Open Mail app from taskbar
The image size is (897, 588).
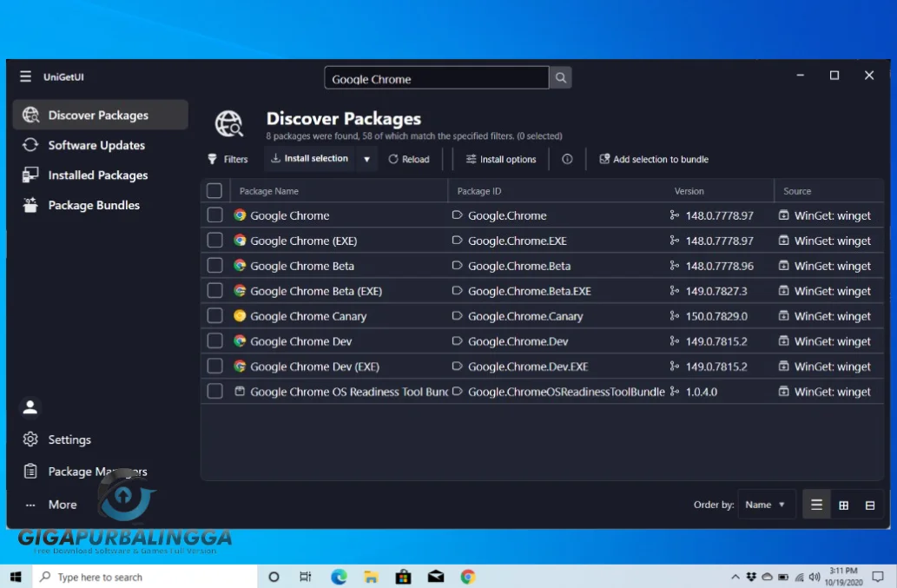(x=436, y=577)
